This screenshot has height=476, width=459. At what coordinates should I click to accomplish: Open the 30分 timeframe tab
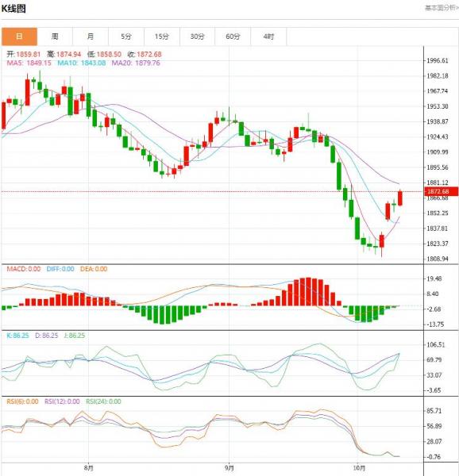coord(197,36)
